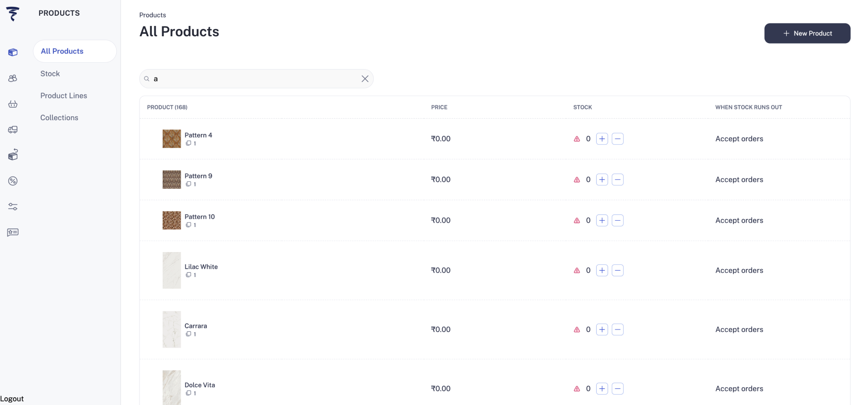This screenshot has width=868, height=405.
Task: Click the product search input field
Action: [255, 79]
